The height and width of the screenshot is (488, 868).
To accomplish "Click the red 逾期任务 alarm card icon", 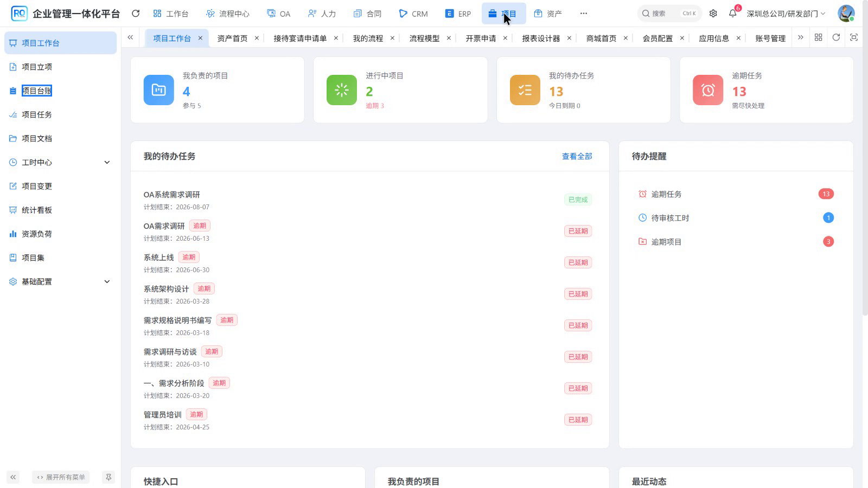I will click(x=708, y=90).
